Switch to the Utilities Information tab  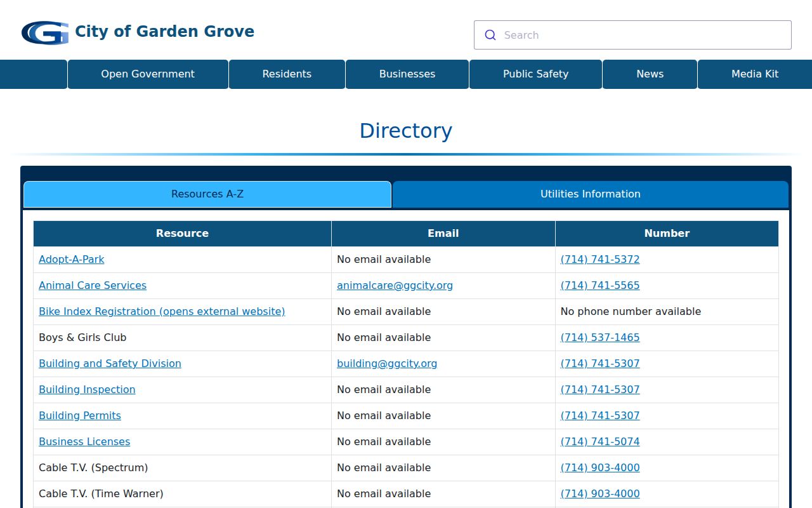pyautogui.click(x=591, y=194)
